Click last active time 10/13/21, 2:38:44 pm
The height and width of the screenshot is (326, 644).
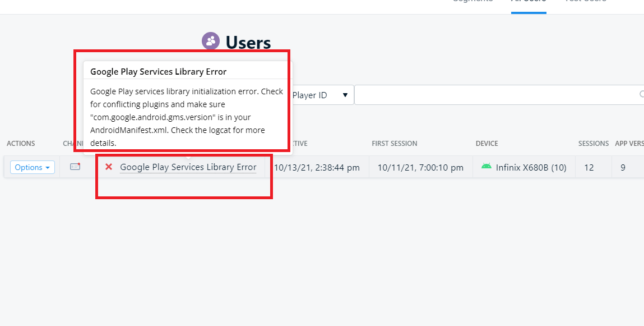point(317,167)
